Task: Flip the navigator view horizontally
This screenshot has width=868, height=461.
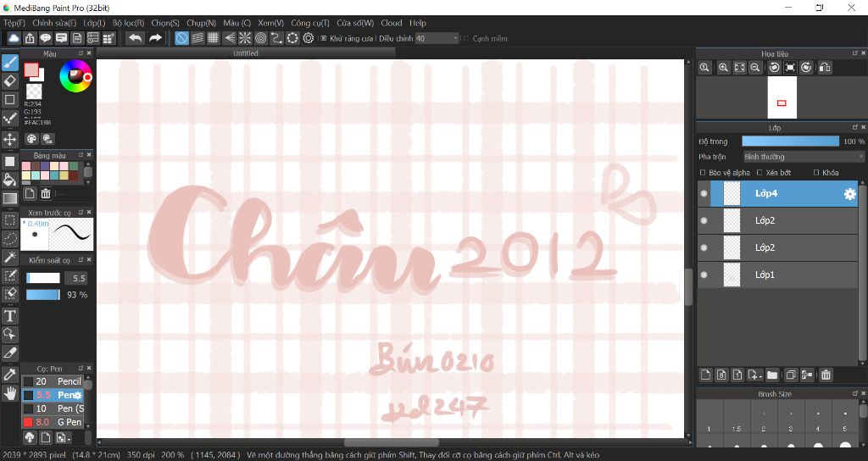Action: point(825,68)
